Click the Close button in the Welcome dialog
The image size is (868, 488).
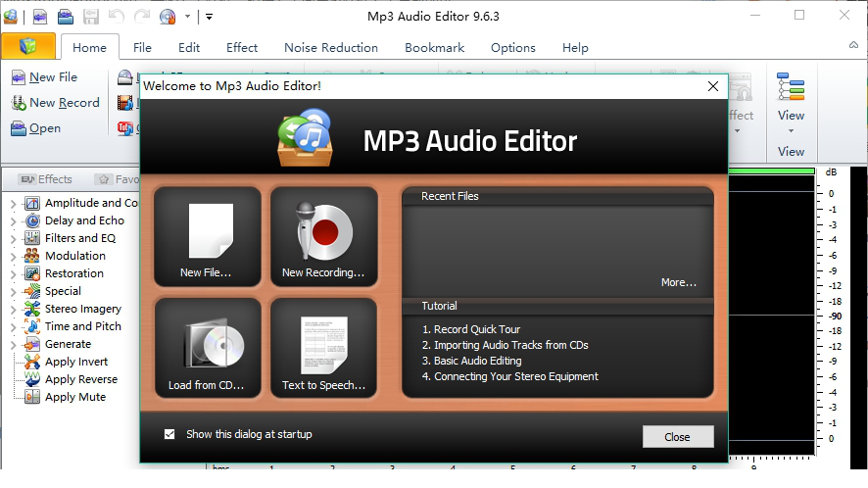tap(678, 437)
